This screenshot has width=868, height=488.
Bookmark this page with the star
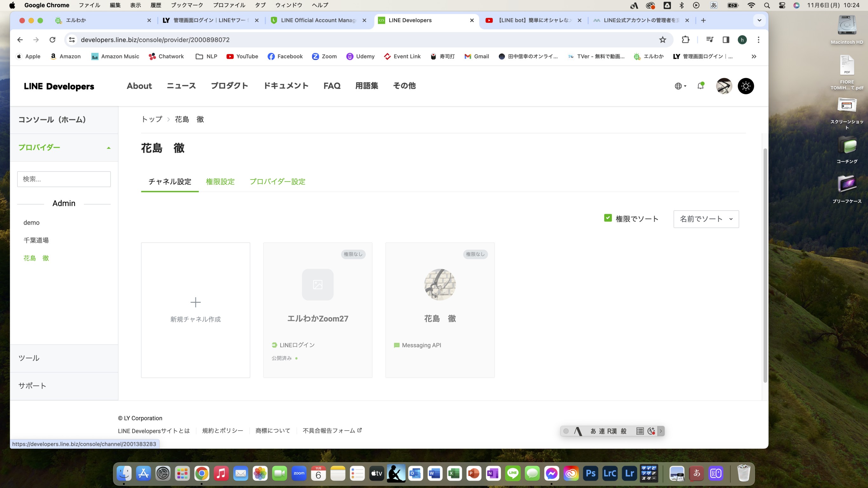662,40
